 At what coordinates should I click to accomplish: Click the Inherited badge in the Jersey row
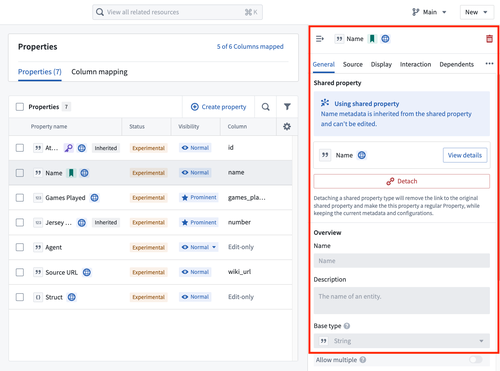pos(106,222)
